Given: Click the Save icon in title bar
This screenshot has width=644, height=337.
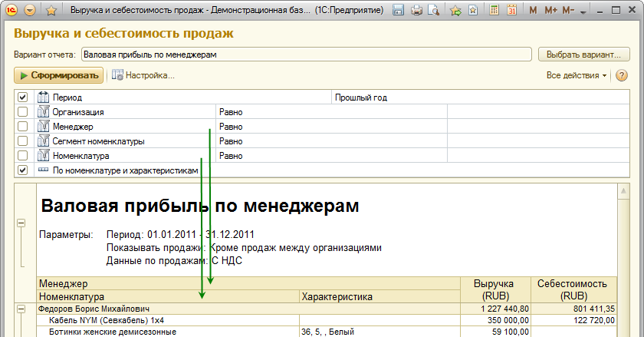Looking at the screenshot, I should [399, 11].
